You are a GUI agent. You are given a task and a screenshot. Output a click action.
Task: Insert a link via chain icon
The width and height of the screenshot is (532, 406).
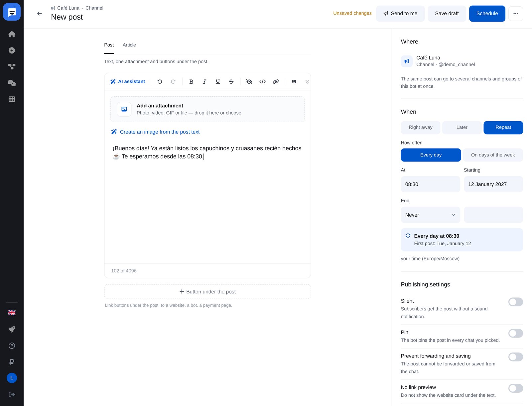276,82
